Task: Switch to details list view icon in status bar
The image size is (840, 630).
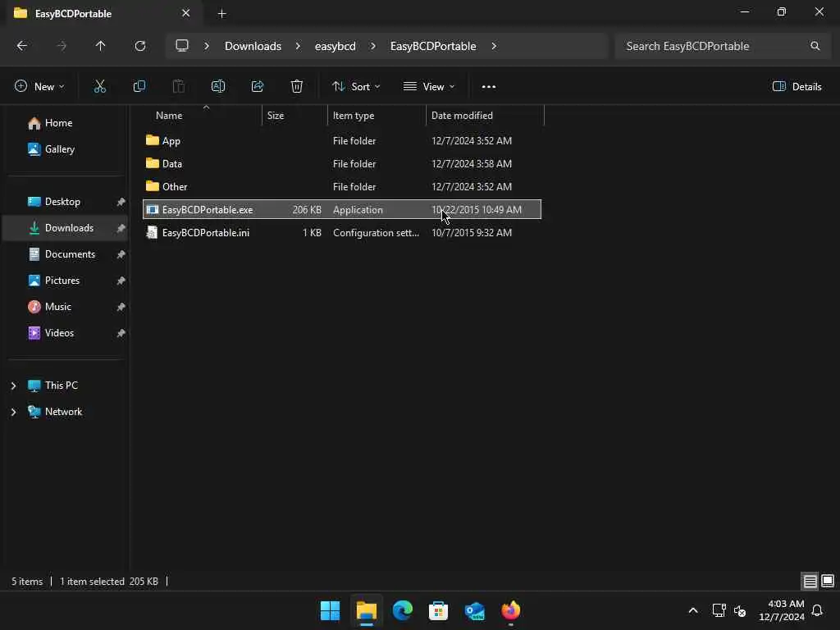Action: (810, 582)
